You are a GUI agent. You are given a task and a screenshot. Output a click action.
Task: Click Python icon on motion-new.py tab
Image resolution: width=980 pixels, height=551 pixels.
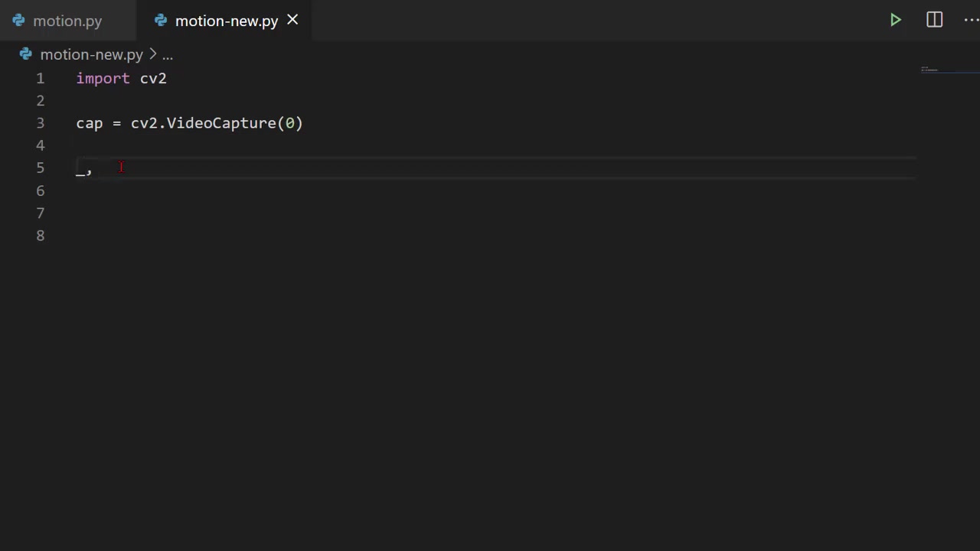point(161,21)
